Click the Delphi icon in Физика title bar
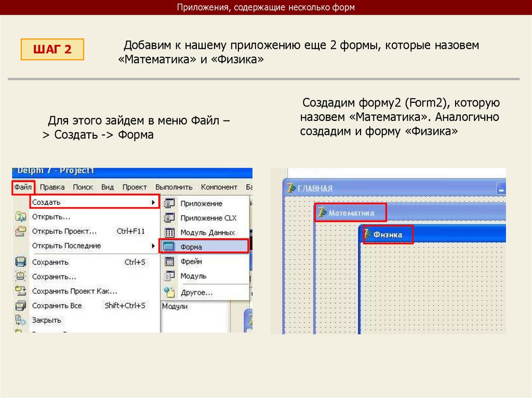This screenshot has height=398, width=532. [367, 234]
